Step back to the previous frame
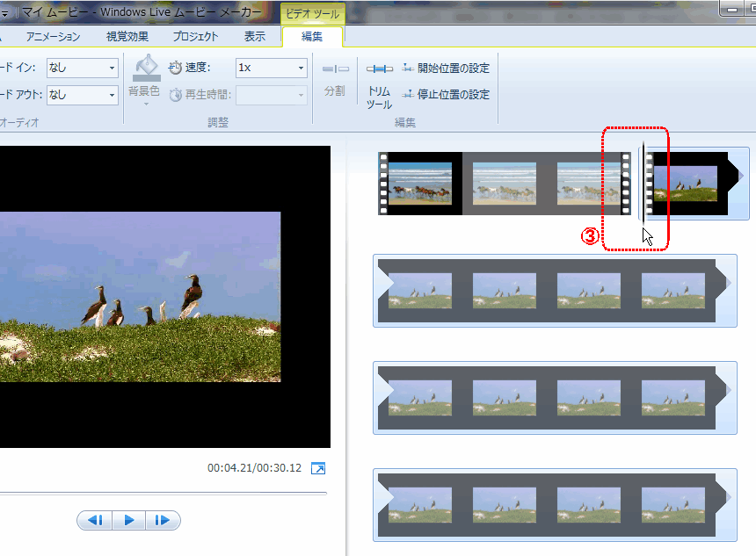 click(x=95, y=520)
